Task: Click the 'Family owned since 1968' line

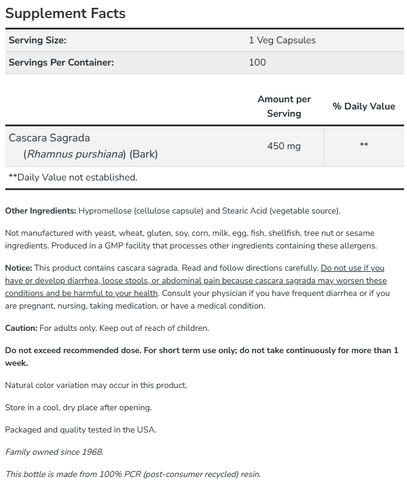Action: (x=54, y=452)
